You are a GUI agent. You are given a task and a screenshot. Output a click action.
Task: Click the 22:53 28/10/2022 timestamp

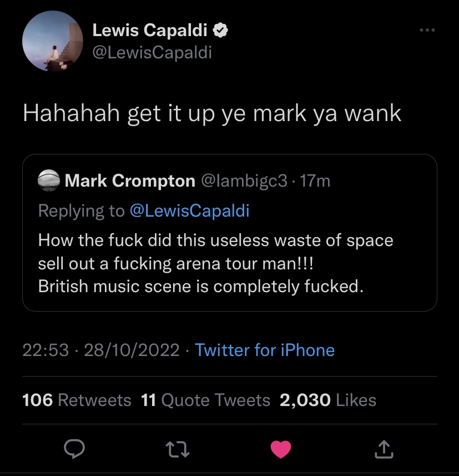[x=101, y=350]
